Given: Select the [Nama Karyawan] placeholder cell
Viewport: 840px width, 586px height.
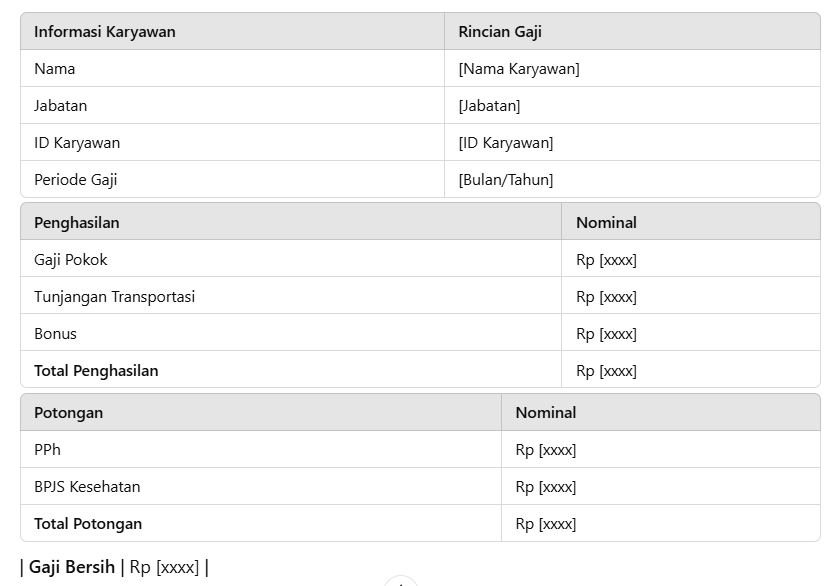Looking at the screenshot, I should coord(632,69).
